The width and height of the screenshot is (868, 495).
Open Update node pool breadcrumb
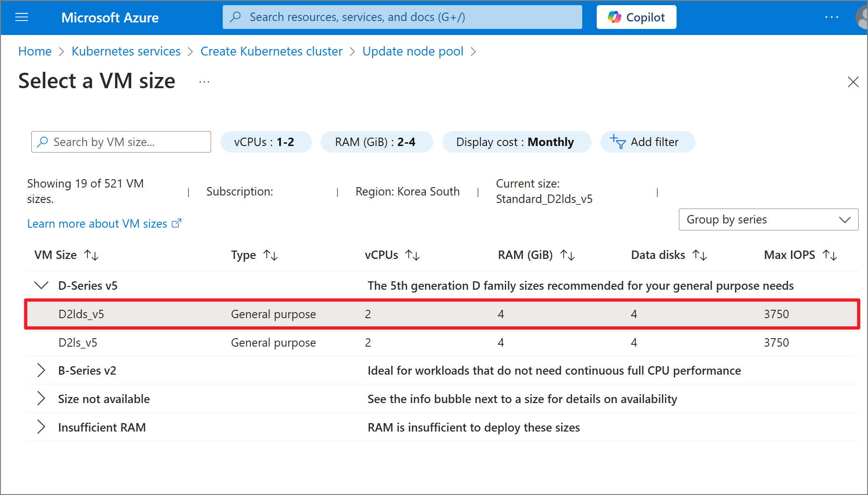click(413, 51)
